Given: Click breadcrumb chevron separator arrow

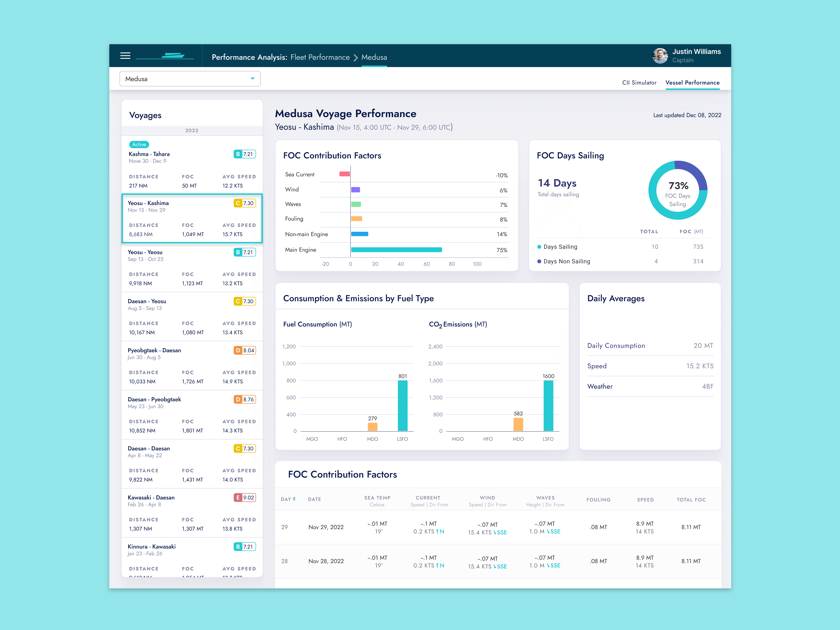Looking at the screenshot, I should point(356,58).
